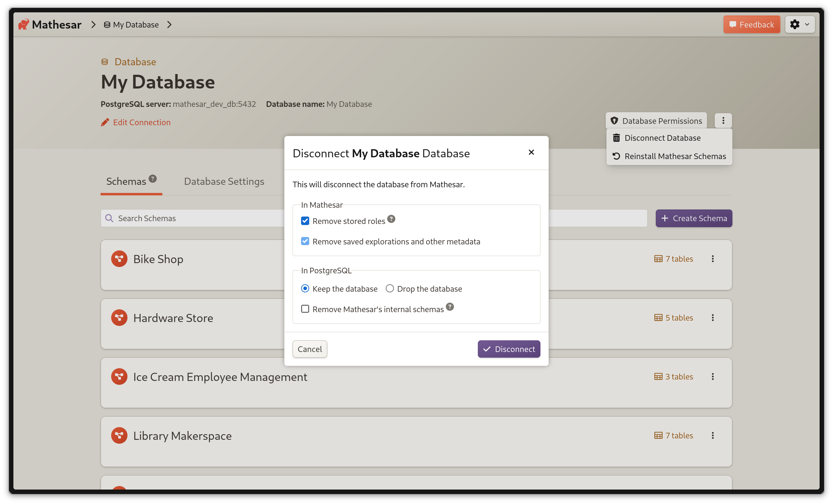Viewport: 833px width, 504px height.
Task: Click the Bike Shop schema icon
Action: click(119, 259)
